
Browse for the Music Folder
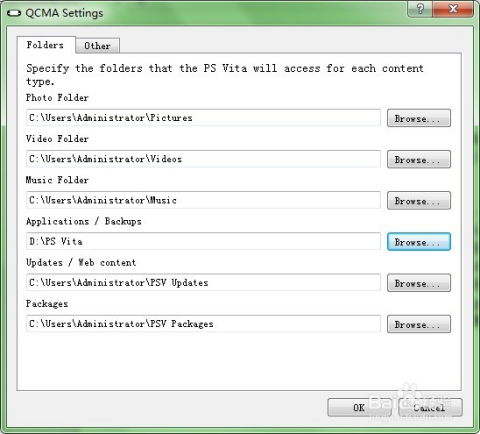pos(419,200)
